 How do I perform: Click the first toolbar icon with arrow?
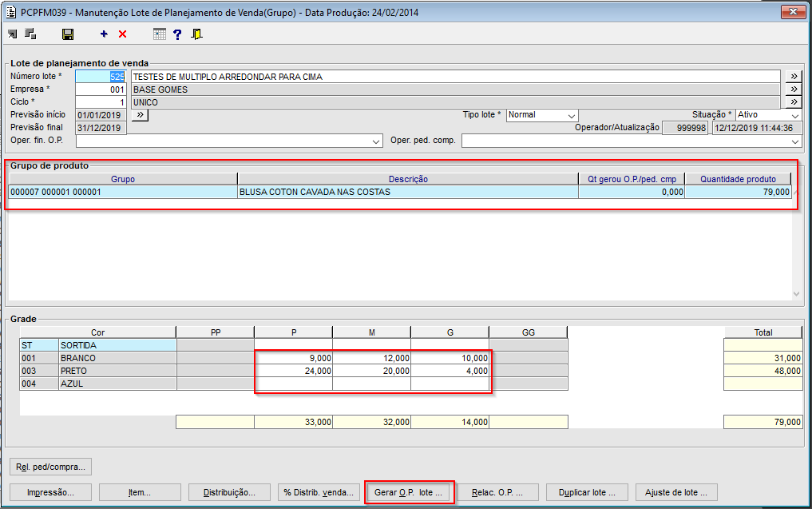(13, 34)
